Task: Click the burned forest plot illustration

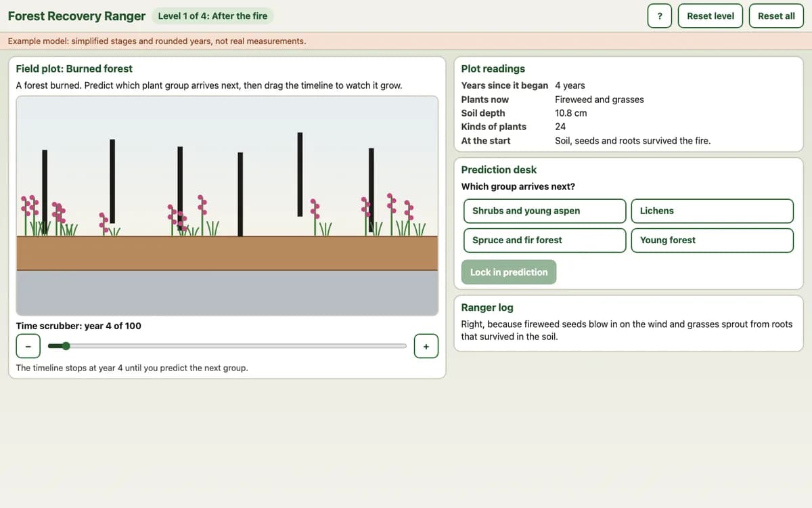Action: point(227,206)
